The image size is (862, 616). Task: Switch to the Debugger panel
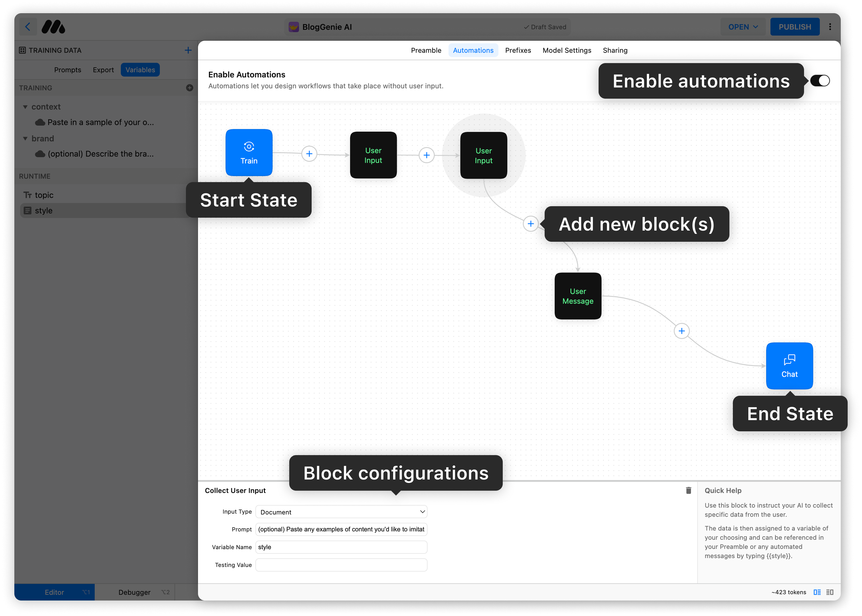coord(134,592)
